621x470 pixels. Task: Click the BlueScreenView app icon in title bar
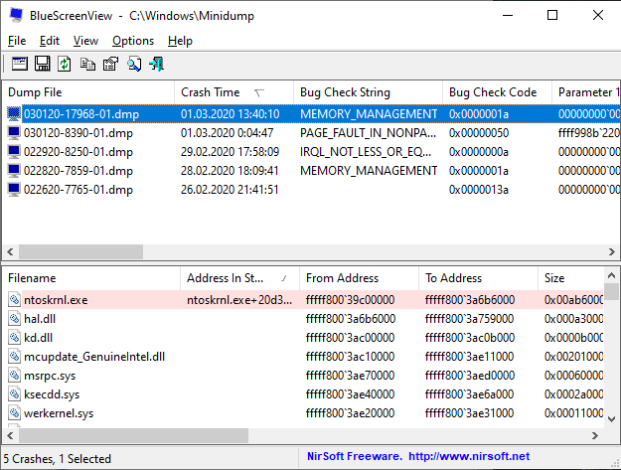pyautogui.click(x=16, y=15)
